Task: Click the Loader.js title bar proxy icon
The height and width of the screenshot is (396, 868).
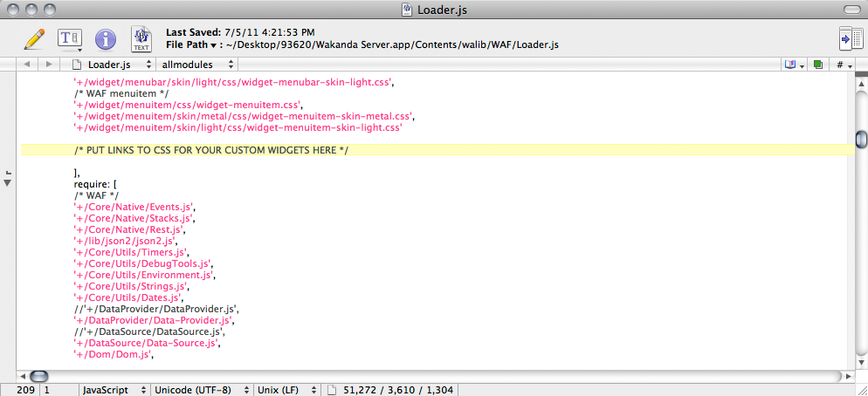Action: tap(405, 10)
